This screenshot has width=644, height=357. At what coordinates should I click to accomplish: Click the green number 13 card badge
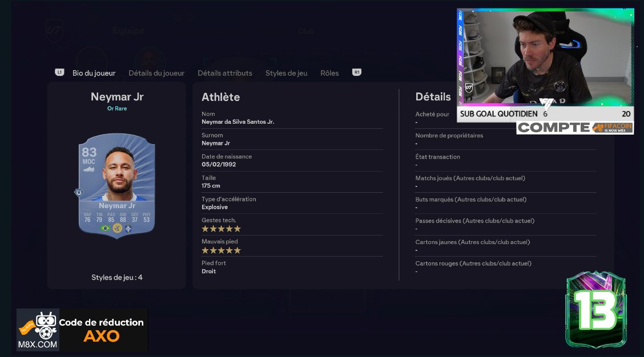point(596,310)
